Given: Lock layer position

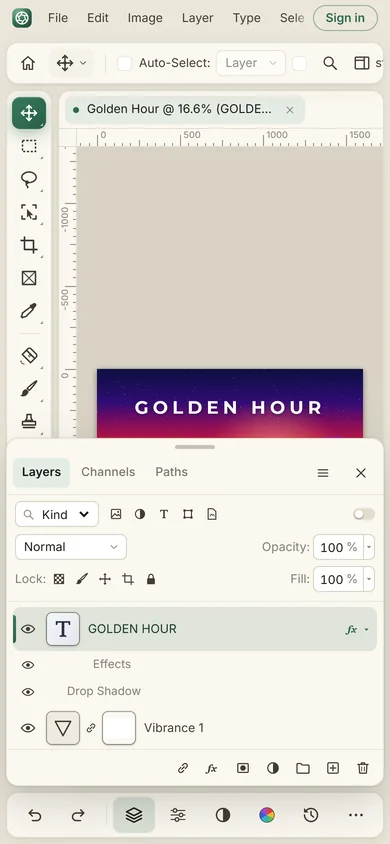Looking at the screenshot, I should point(105,579).
